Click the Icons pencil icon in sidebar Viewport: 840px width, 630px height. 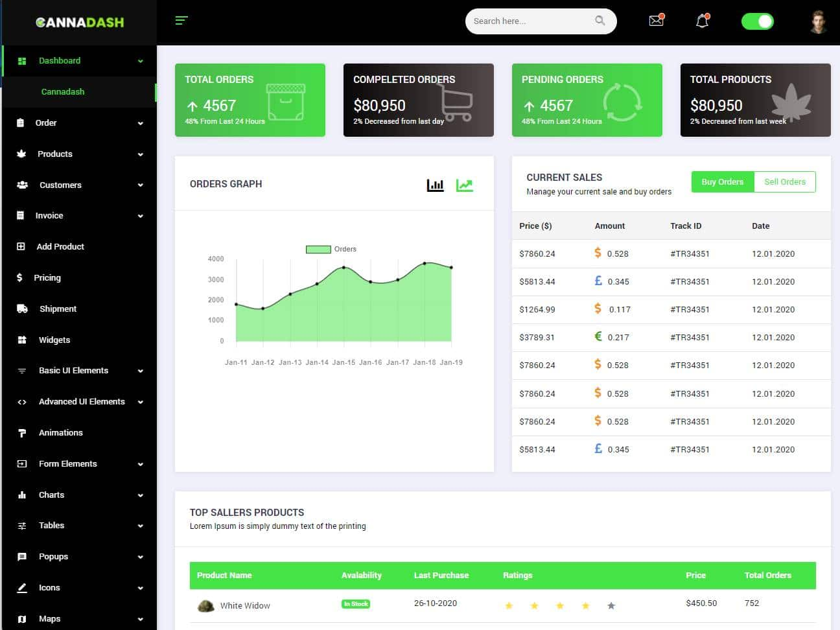point(22,588)
